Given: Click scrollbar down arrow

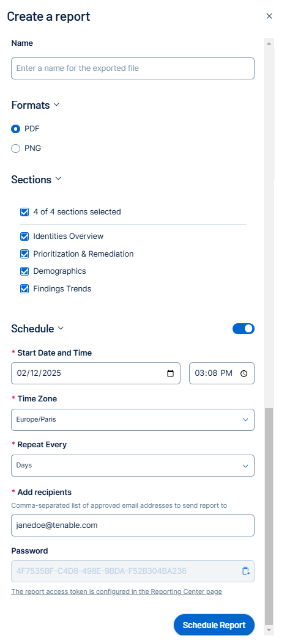Looking at the screenshot, I should (x=269, y=629).
